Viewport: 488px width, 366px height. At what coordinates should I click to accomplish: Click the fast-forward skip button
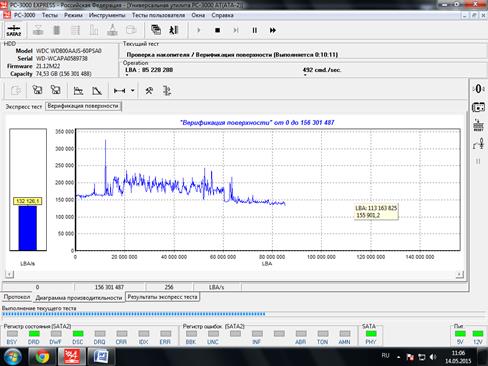click(273, 30)
